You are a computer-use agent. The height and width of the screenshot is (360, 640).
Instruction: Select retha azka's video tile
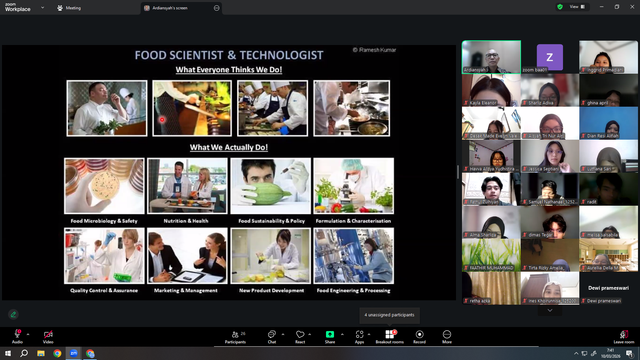491,288
